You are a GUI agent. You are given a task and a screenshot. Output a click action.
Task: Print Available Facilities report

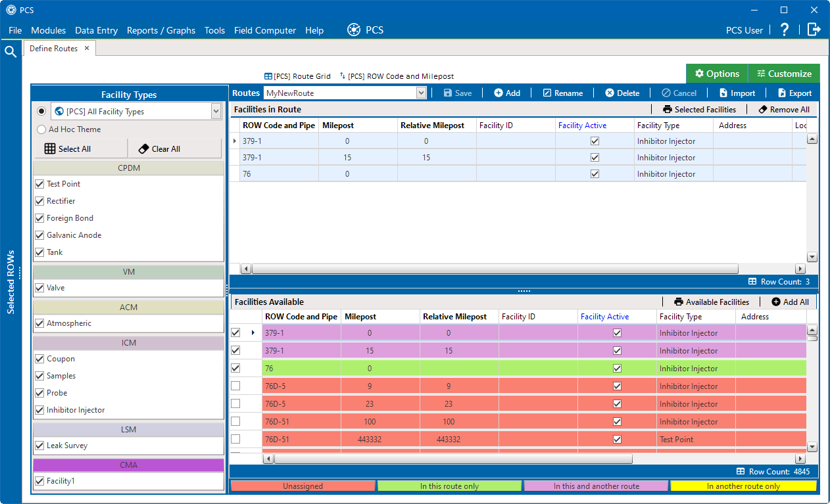coord(712,302)
